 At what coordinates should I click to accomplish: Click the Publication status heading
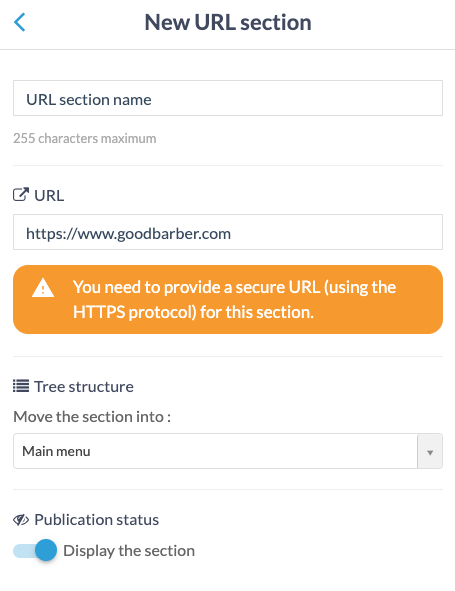[97, 520]
